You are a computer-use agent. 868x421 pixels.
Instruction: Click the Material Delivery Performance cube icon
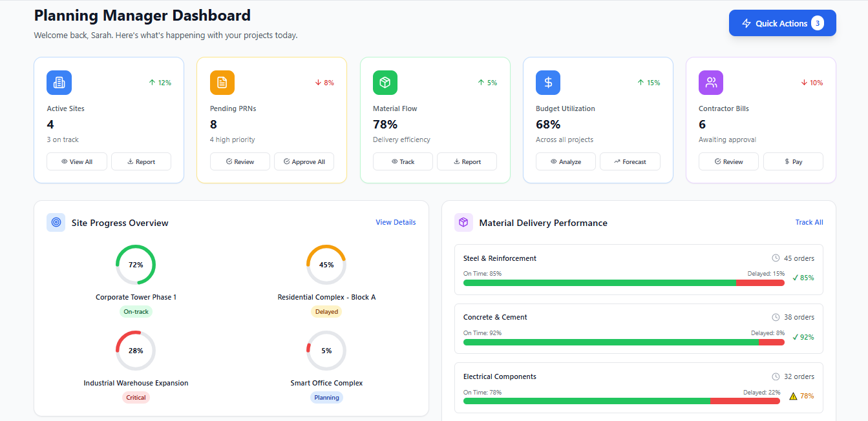[463, 222]
